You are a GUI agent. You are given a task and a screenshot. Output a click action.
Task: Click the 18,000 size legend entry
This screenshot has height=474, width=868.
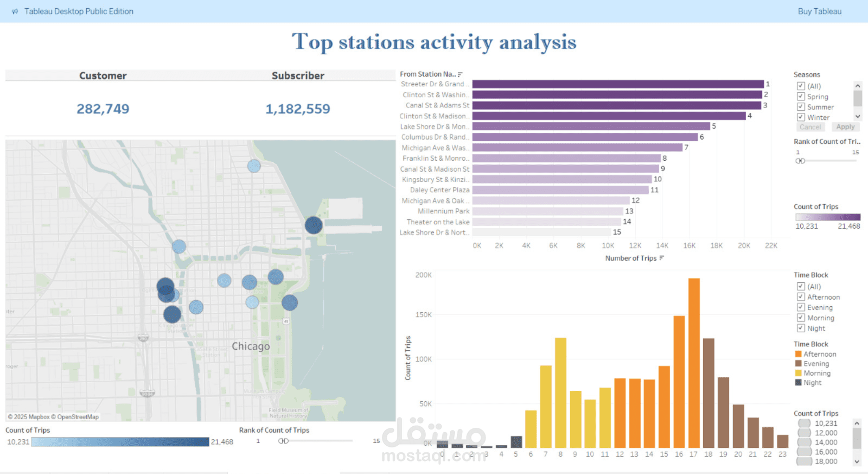click(x=817, y=462)
